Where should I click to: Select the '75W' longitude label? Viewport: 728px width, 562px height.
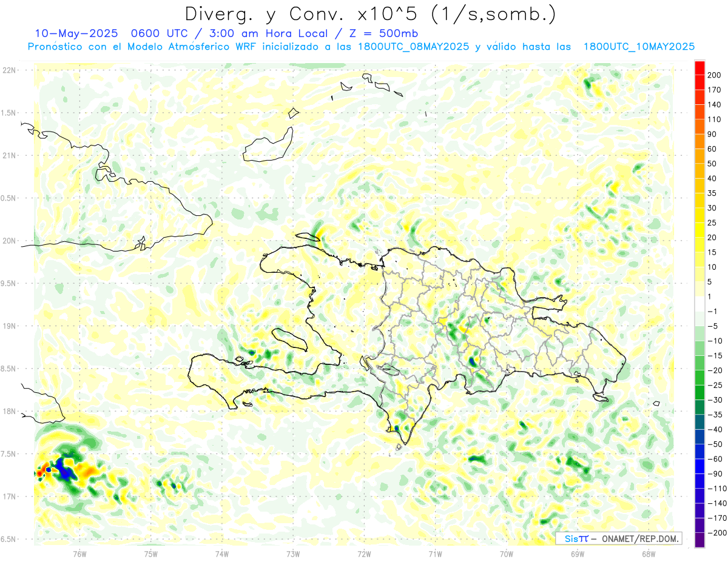coord(150,554)
